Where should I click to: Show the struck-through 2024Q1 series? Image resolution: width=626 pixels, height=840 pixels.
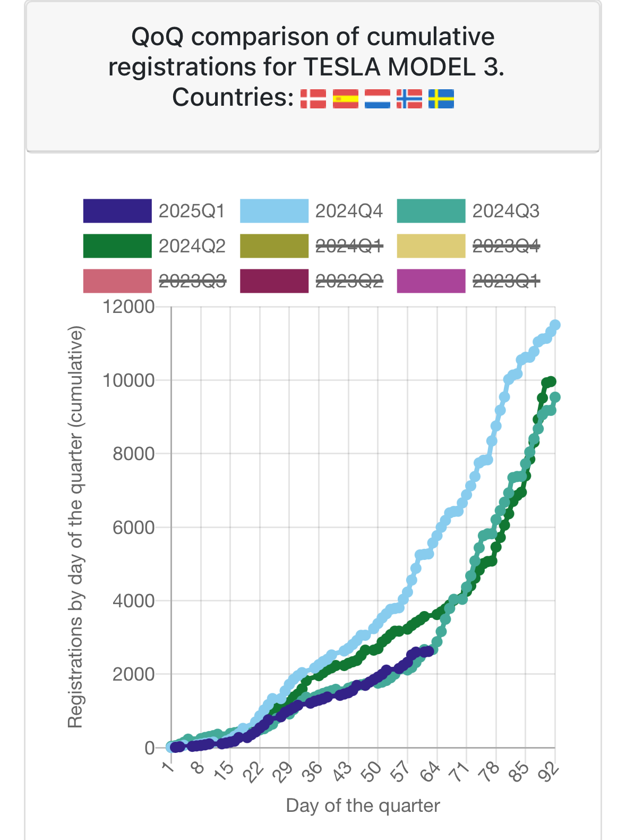(x=349, y=246)
